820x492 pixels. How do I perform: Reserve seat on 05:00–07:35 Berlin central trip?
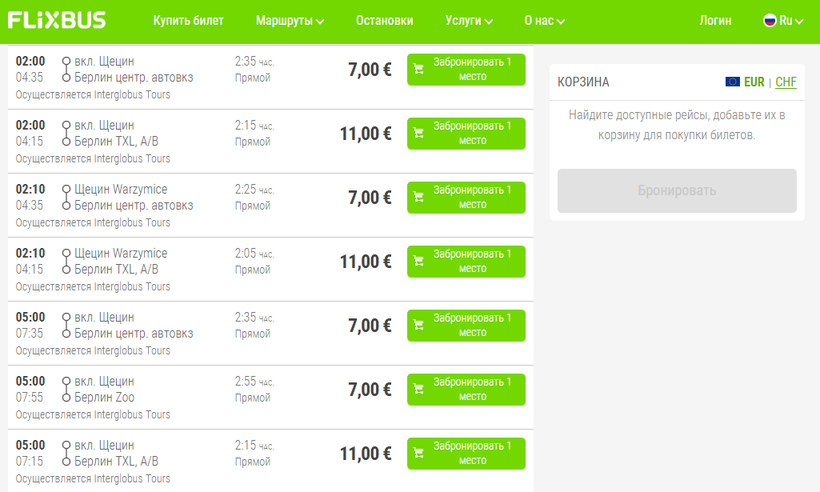click(x=466, y=326)
